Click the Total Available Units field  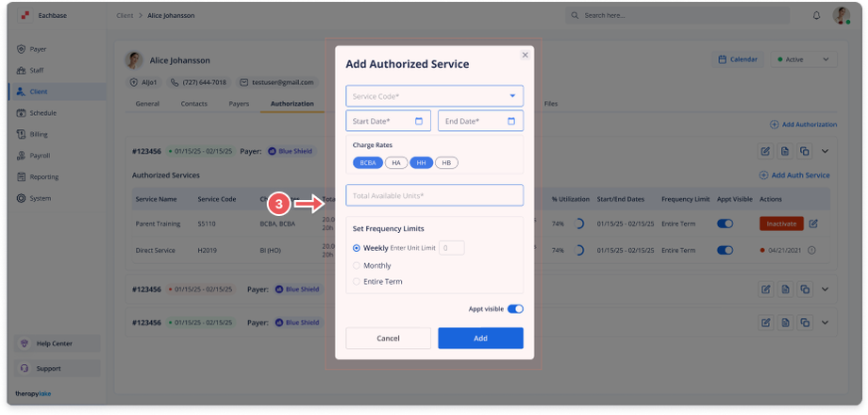pos(435,195)
